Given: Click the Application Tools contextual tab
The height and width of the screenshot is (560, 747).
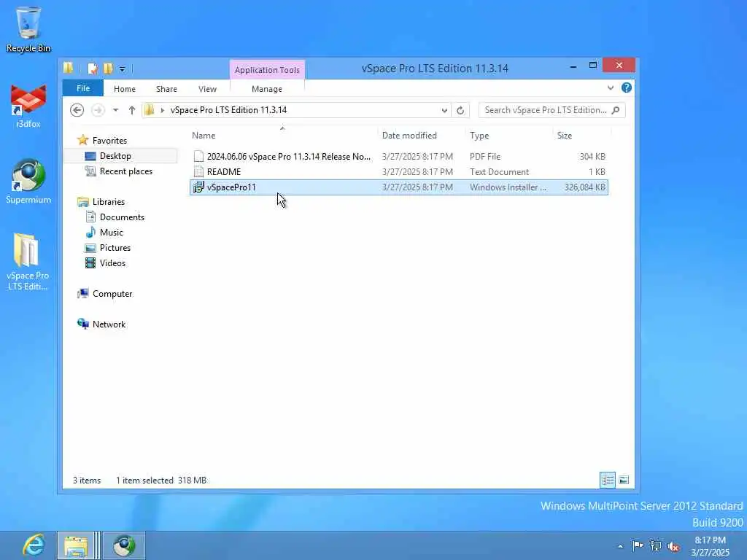Looking at the screenshot, I should (267, 70).
